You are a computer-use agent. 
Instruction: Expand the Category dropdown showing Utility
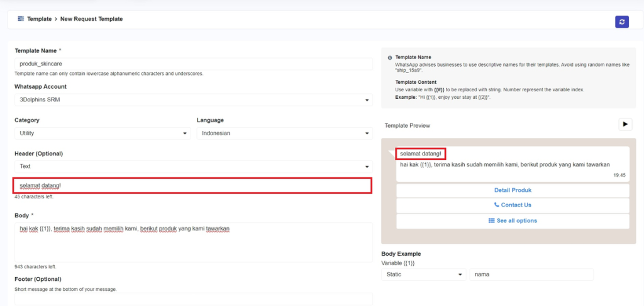(102, 133)
